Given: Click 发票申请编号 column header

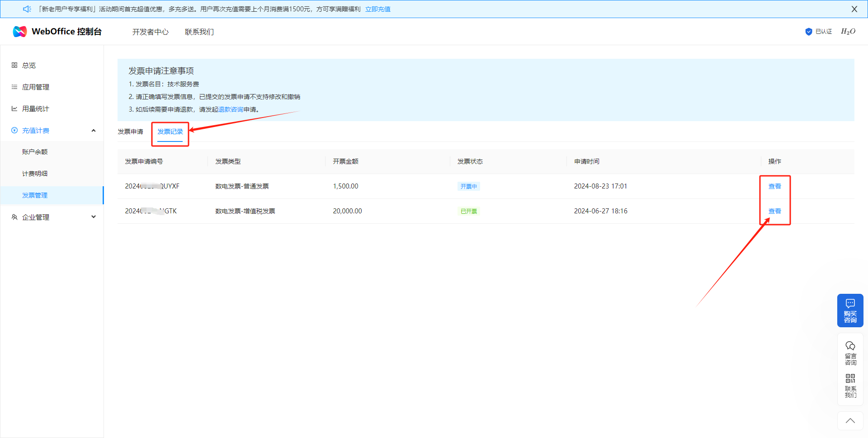Looking at the screenshot, I should pos(144,161).
